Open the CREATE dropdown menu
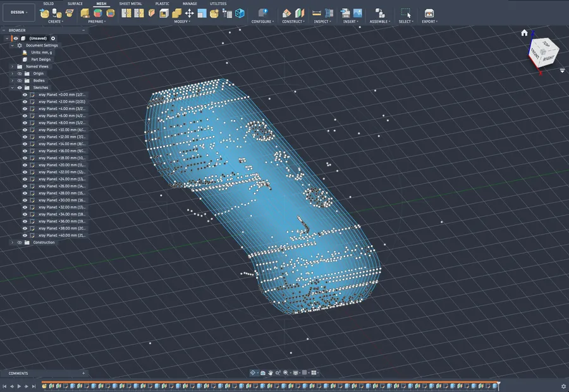 point(56,21)
